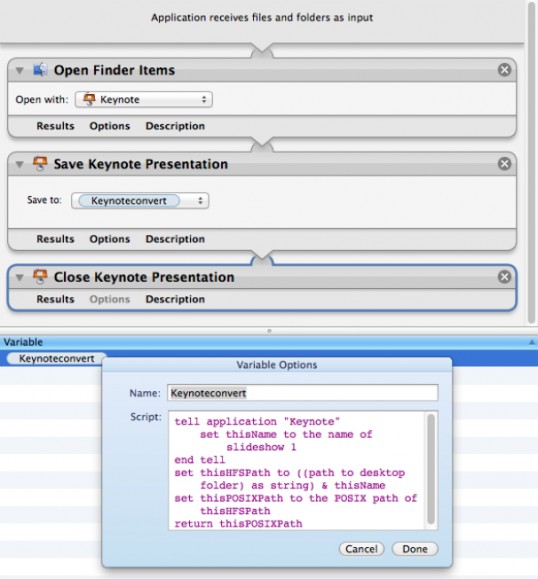This screenshot has width=538, height=579.
Task: Remove the Save Keynote Presentation action
Action: pos(504,164)
